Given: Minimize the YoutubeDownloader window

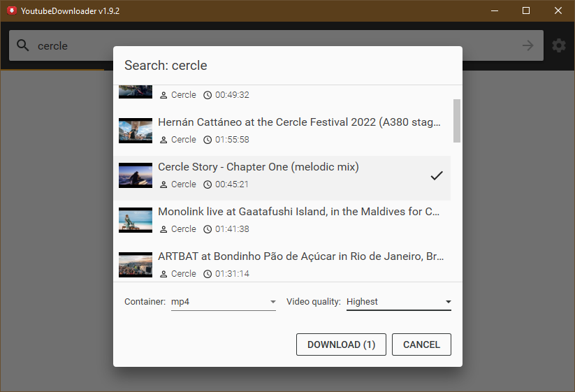Looking at the screenshot, I should pyautogui.click(x=495, y=10).
